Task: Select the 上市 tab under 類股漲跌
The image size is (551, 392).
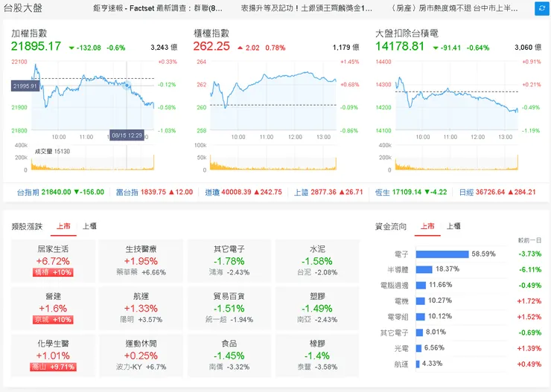Action: [63, 226]
